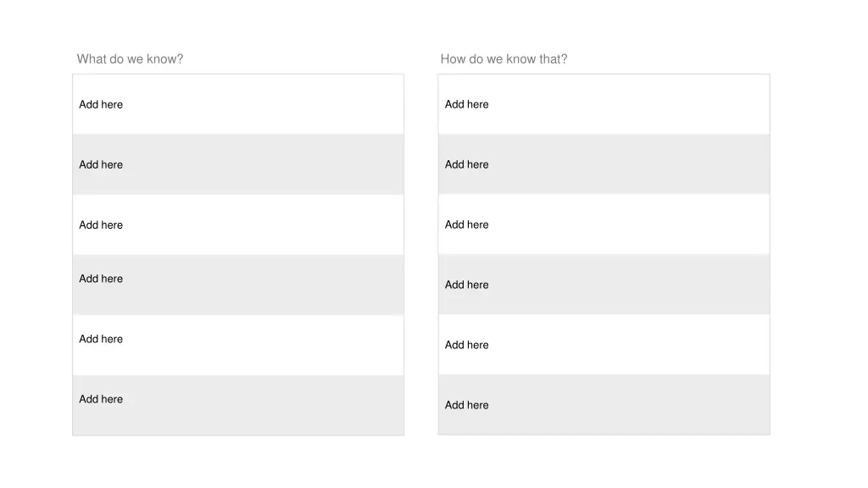Select second 'Add here' gray cell in left table
868x488 pixels.
pyautogui.click(x=238, y=164)
